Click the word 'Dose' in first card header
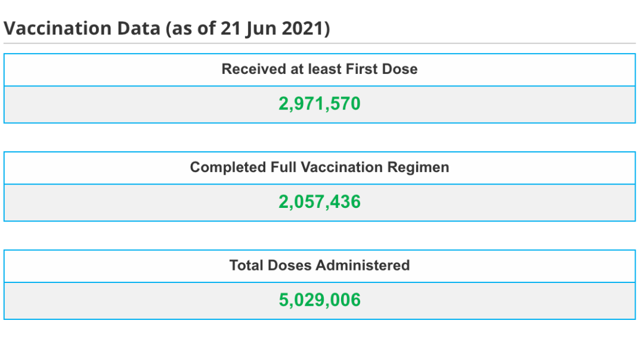 (400, 69)
